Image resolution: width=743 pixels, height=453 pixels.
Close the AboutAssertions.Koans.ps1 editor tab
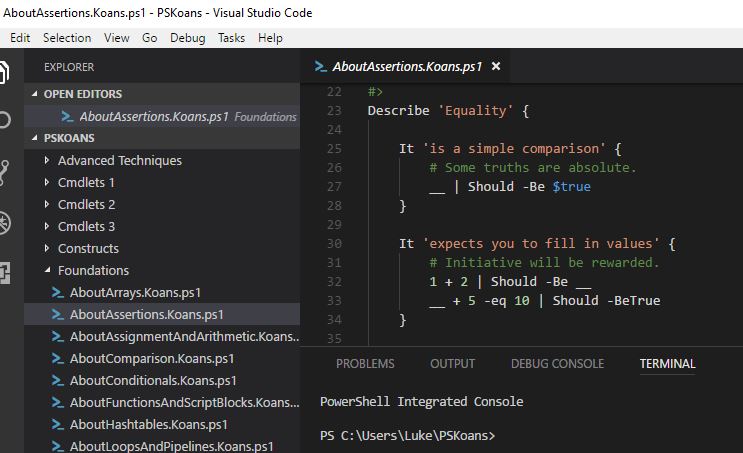click(x=496, y=66)
